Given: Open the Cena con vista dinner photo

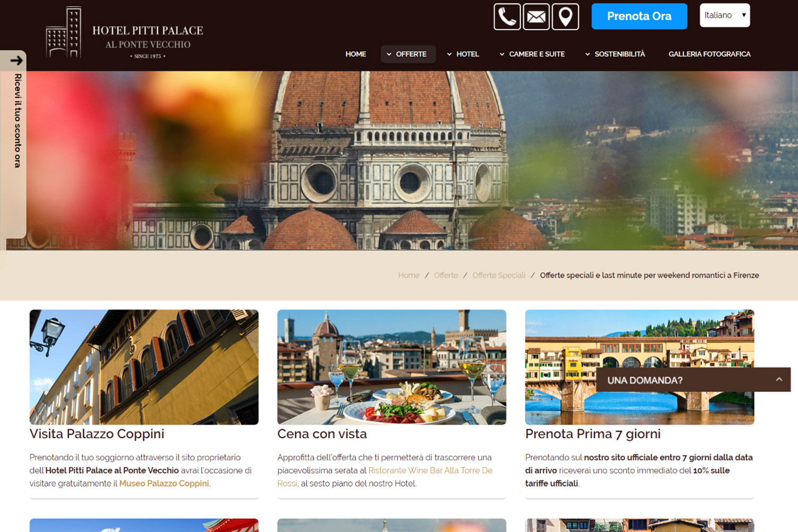Looking at the screenshot, I should (392, 367).
